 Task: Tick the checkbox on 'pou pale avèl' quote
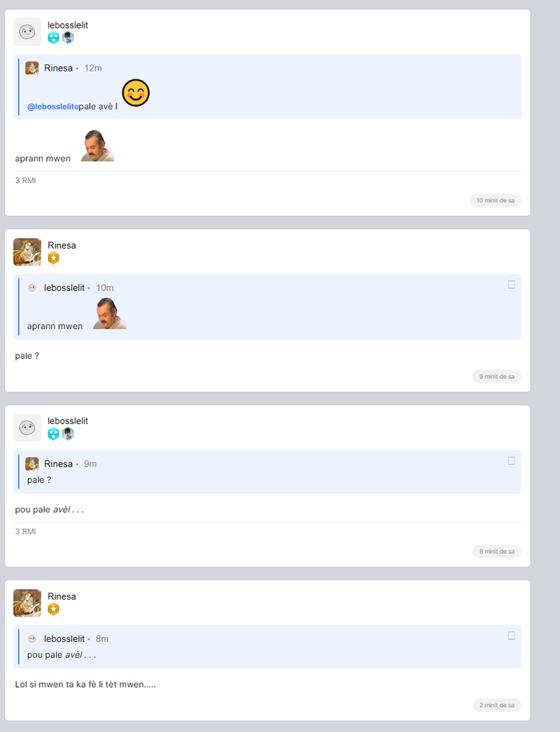coord(511,635)
